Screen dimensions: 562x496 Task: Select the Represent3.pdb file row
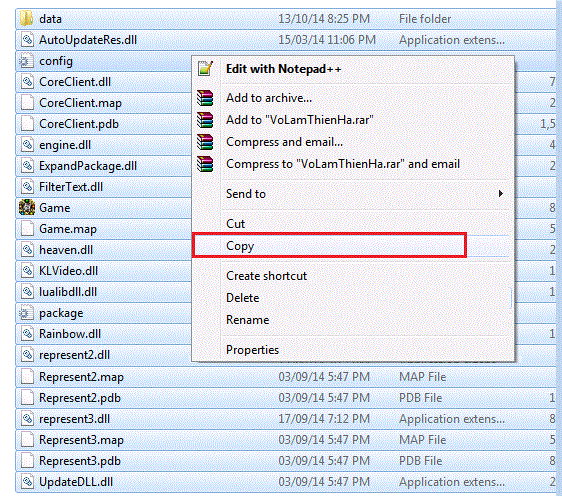tap(286, 461)
